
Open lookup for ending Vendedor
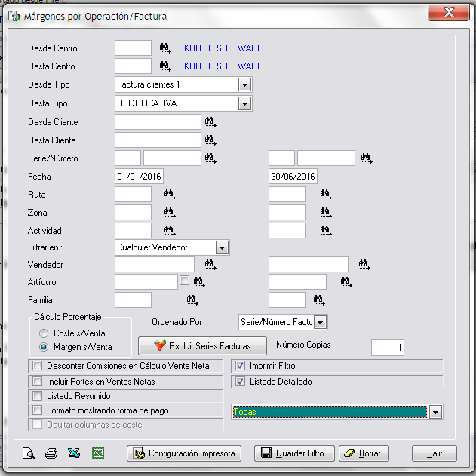point(364,265)
